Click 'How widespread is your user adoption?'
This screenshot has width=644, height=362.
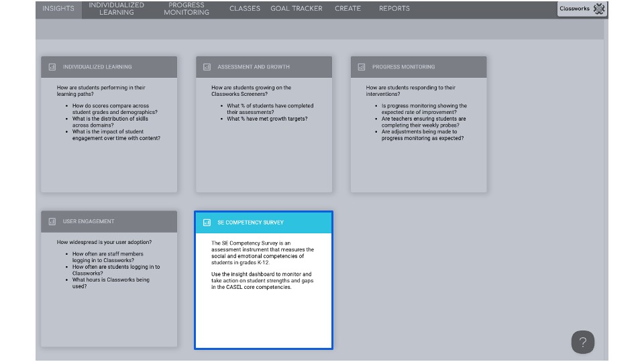(x=105, y=242)
